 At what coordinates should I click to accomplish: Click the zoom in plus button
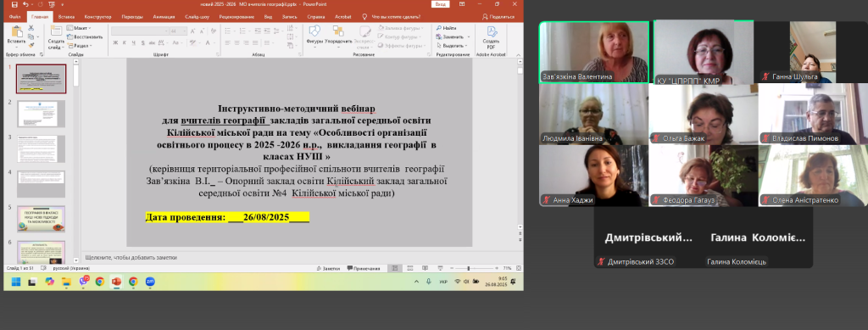(497, 268)
